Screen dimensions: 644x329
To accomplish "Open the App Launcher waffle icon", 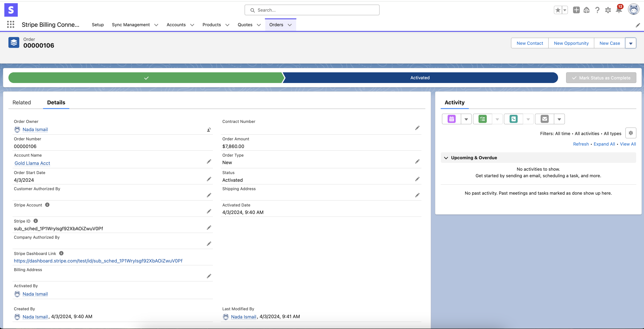I will click(10, 25).
